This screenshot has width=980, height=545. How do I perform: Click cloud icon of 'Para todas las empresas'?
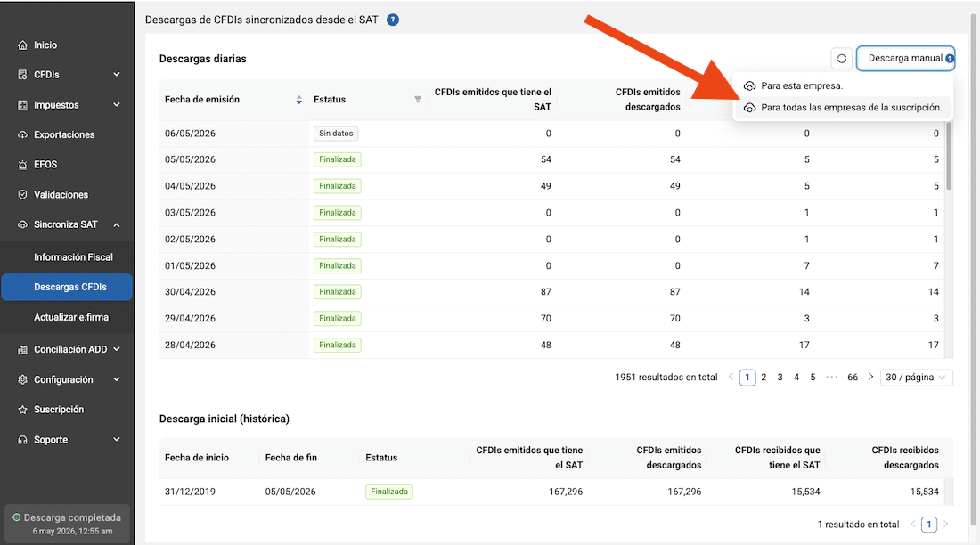749,108
